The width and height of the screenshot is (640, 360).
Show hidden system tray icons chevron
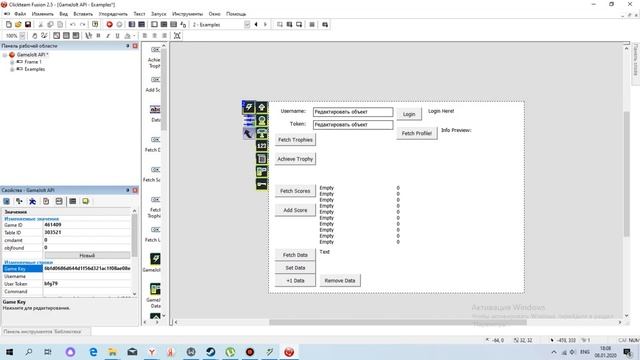[x=554, y=352]
